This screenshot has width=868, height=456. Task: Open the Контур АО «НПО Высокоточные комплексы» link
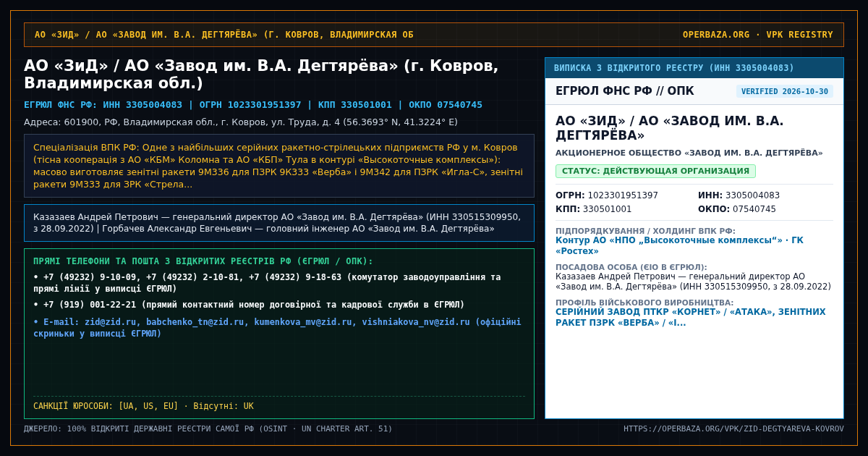(679, 245)
